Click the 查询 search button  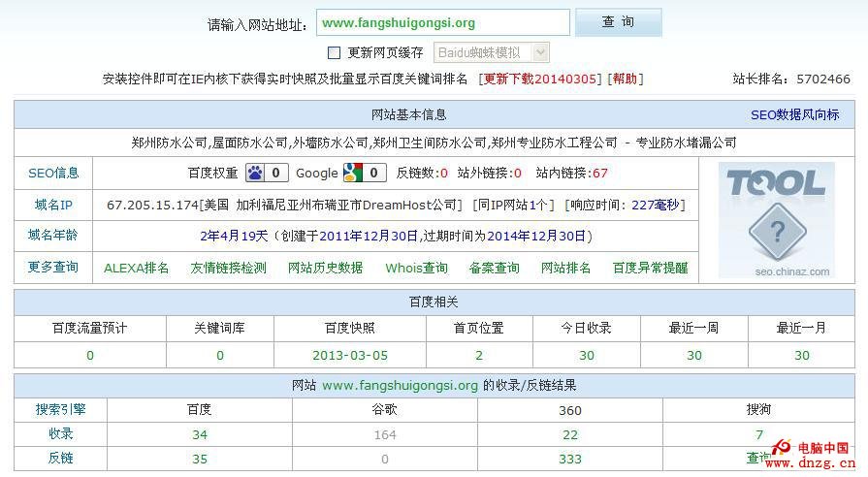(618, 22)
